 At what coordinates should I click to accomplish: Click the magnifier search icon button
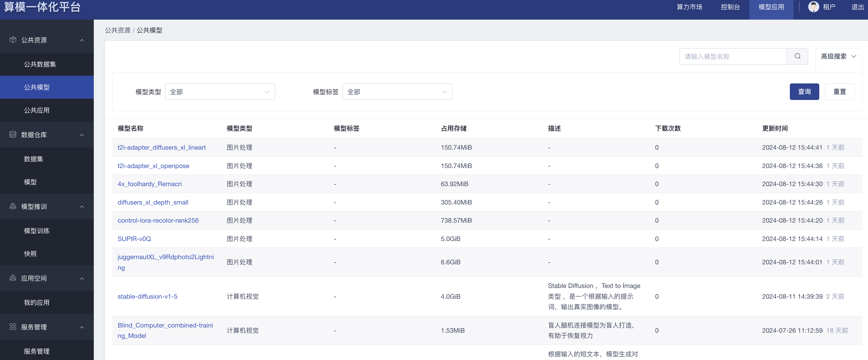click(797, 56)
